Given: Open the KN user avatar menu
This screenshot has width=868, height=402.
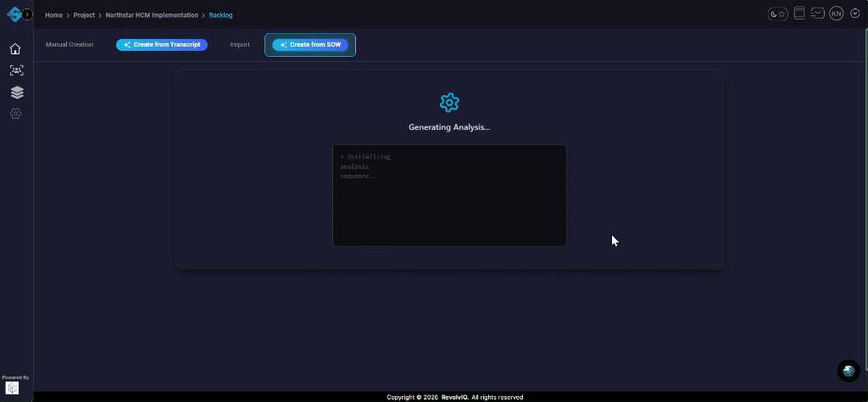Looking at the screenshot, I should [x=837, y=14].
